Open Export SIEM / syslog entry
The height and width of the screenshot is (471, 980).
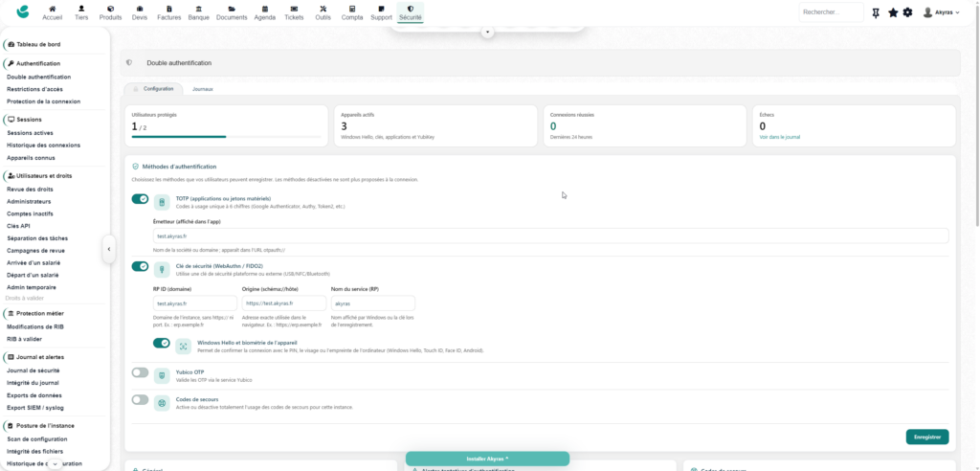click(35, 408)
